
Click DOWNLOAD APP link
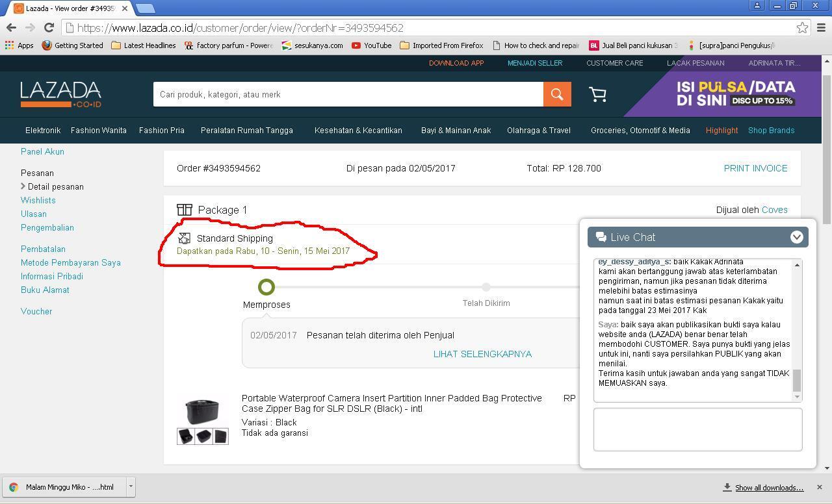[456, 63]
